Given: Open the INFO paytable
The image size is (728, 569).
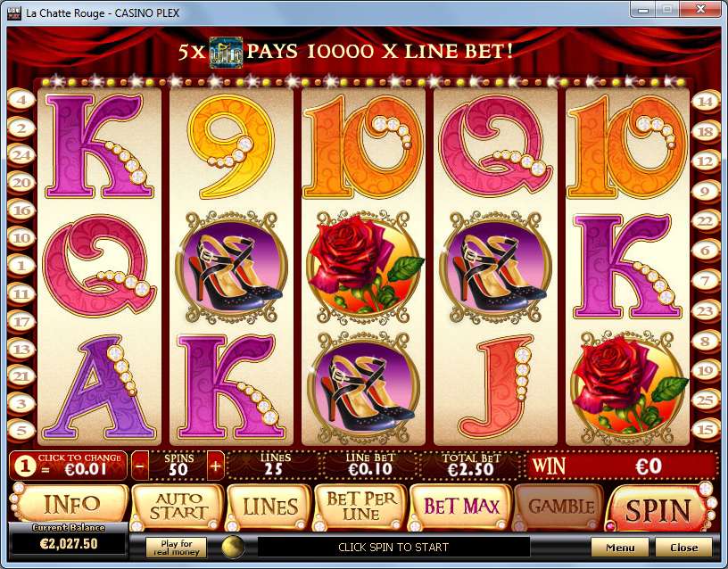Looking at the screenshot, I should pos(70,504).
